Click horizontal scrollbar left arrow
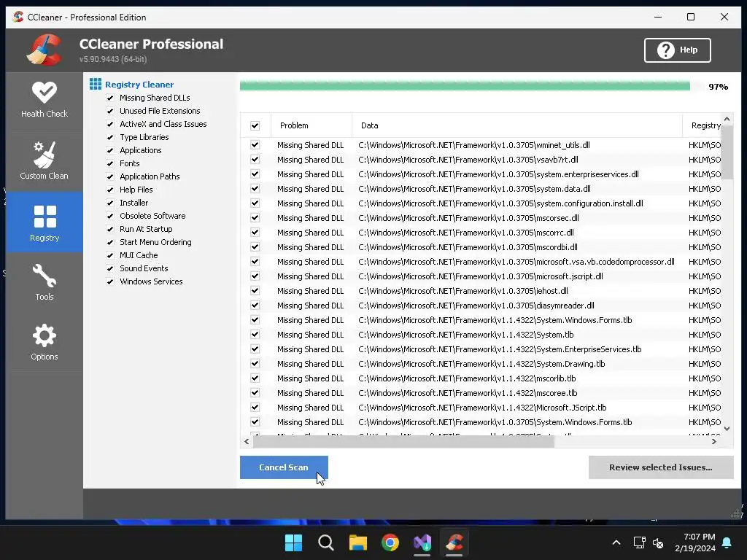 point(247,441)
